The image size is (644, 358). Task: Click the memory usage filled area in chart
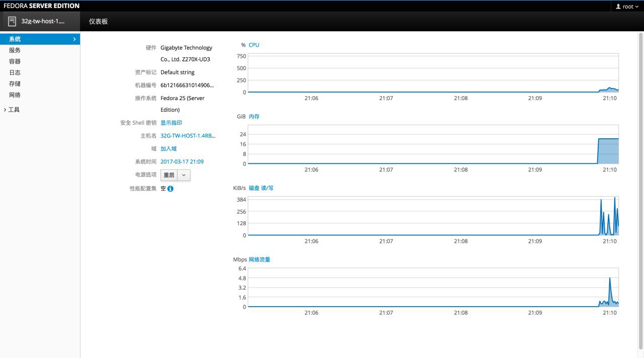point(608,151)
